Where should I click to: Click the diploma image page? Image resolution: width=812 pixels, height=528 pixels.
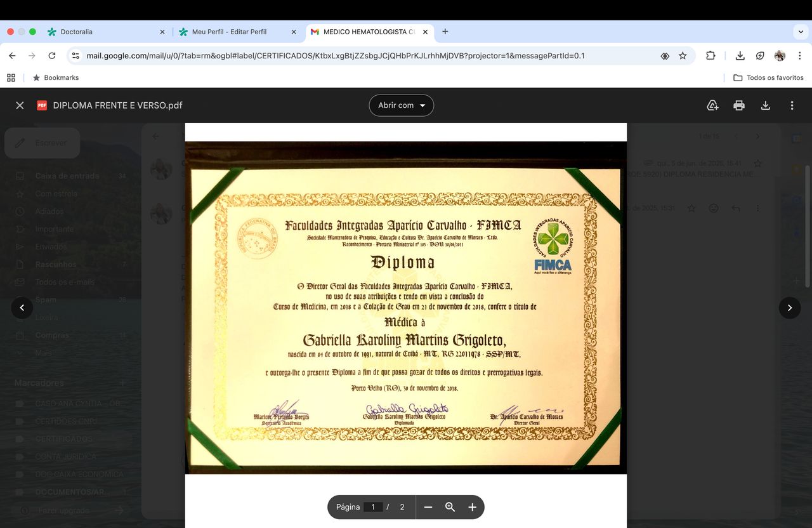tap(405, 307)
